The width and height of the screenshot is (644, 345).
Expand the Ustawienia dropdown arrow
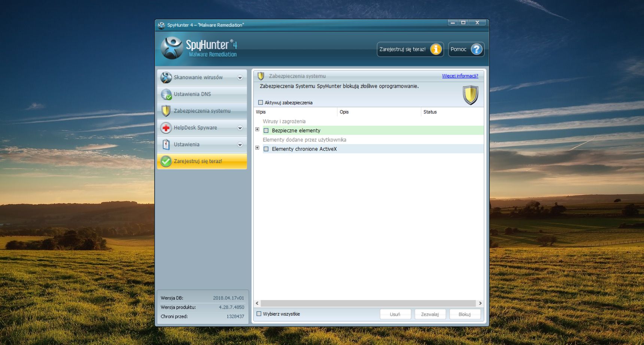pyautogui.click(x=240, y=145)
